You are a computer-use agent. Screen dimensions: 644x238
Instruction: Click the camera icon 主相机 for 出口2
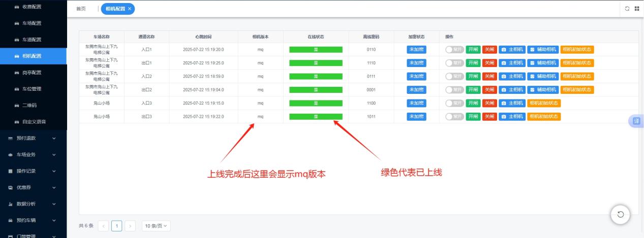(x=504, y=89)
